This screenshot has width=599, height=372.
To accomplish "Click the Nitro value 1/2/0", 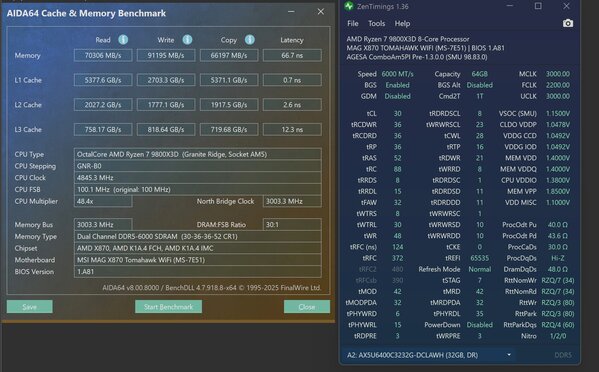I will click(x=558, y=336).
